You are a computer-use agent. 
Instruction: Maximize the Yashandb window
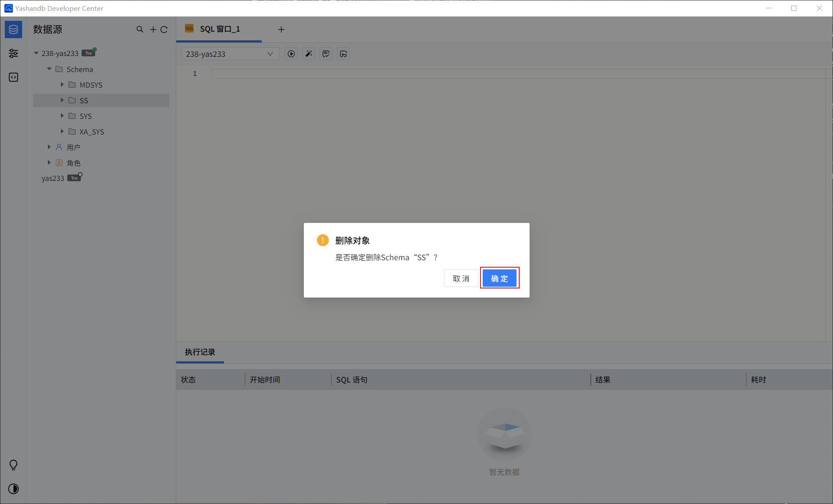coord(794,8)
